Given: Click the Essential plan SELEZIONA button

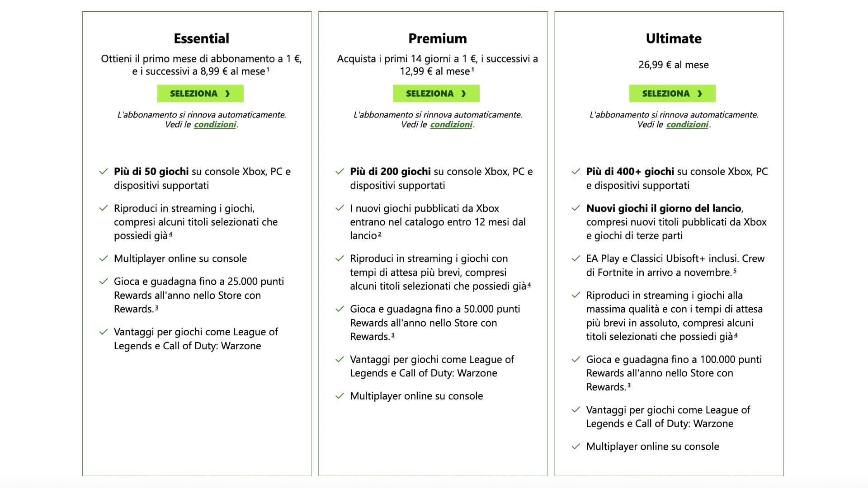Looking at the screenshot, I should point(200,94).
